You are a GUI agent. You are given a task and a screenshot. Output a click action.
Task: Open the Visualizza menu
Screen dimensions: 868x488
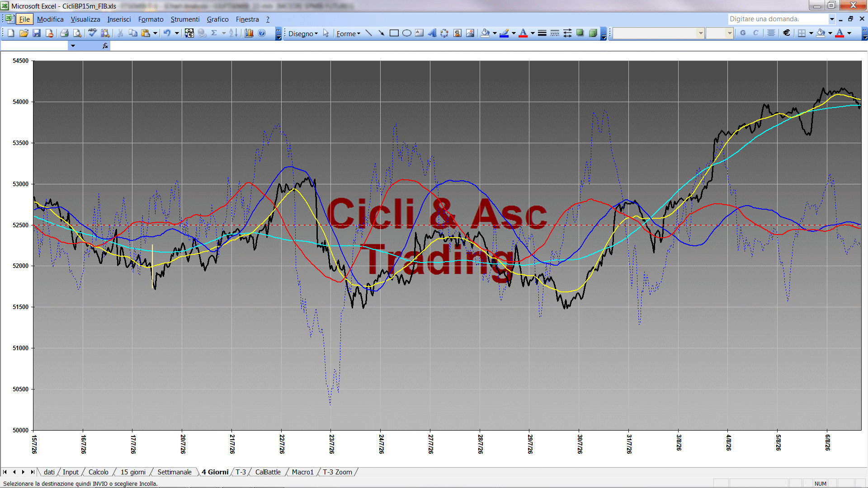coord(85,19)
